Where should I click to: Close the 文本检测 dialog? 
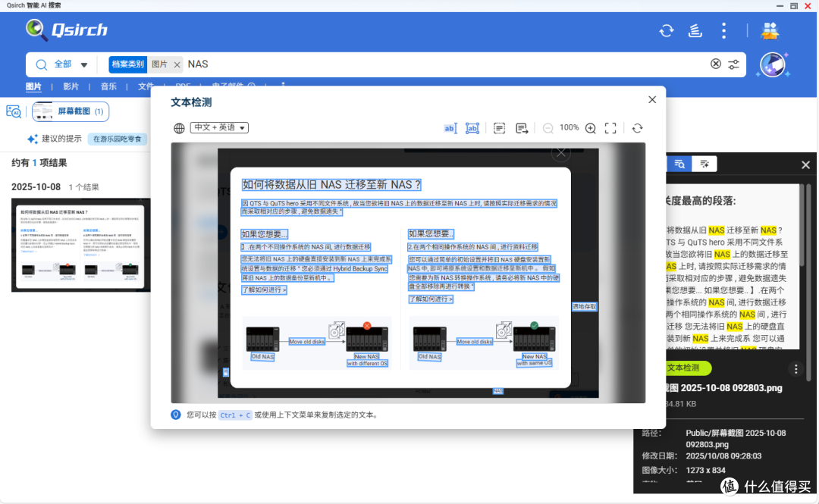[652, 100]
